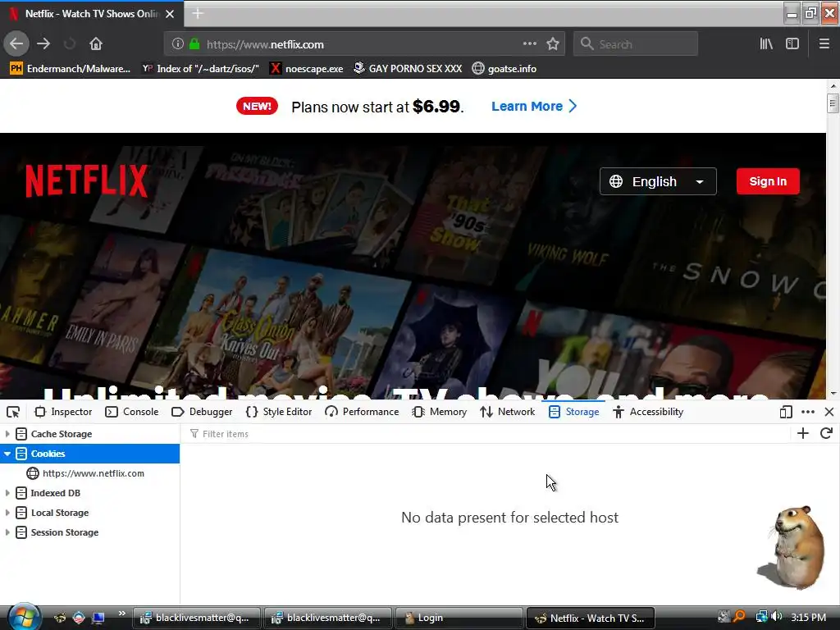The width and height of the screenshot is (840, 630).
Task: Click the NEW! badge in banner
Action: coord(257,106)
